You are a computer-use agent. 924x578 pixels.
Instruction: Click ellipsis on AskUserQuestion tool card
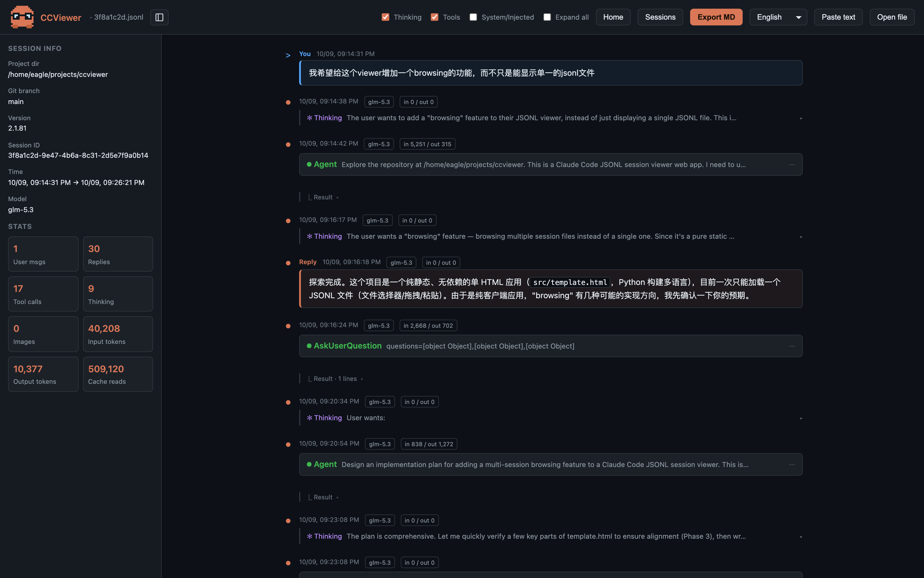coord(792,346)
